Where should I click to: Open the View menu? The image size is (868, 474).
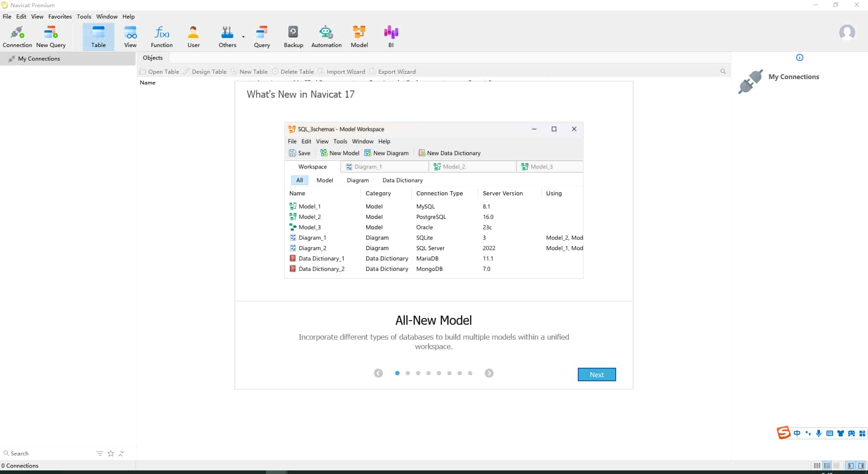37,16
